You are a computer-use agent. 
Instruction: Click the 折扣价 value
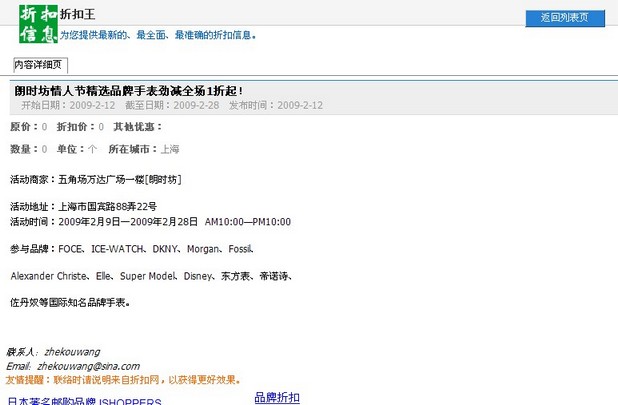(101, 127)
